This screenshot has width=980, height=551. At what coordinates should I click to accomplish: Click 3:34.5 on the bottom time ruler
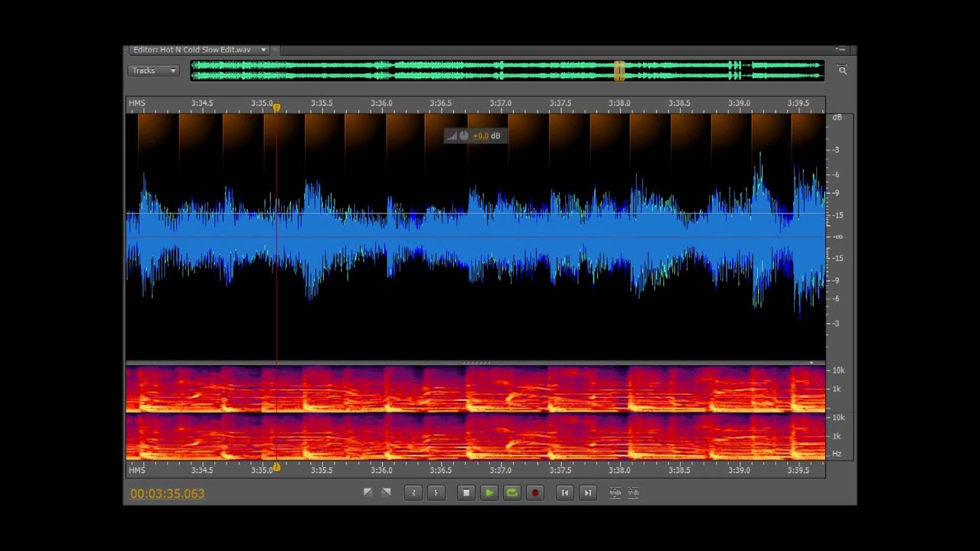(x=202, y=470)
